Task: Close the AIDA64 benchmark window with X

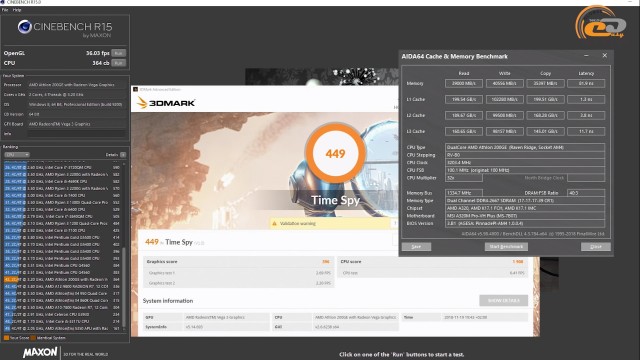Action: (x=604, y=56)
